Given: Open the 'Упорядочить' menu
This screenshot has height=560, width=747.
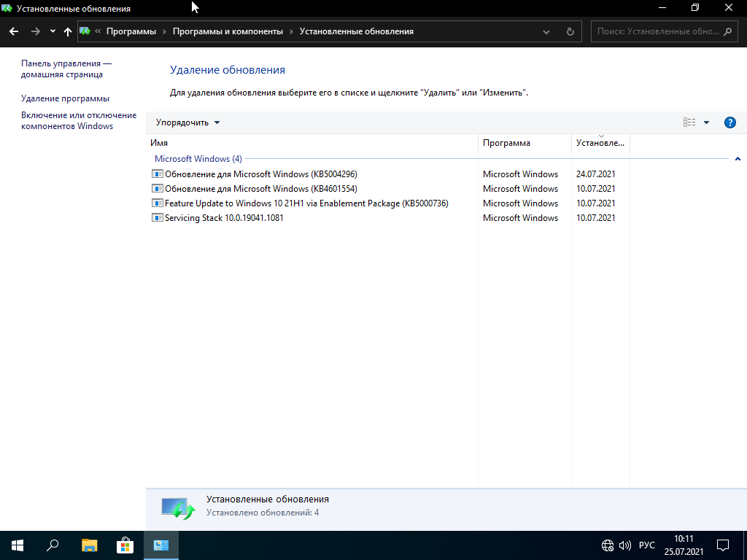Looking at the screenshot, I should (187, 122).
